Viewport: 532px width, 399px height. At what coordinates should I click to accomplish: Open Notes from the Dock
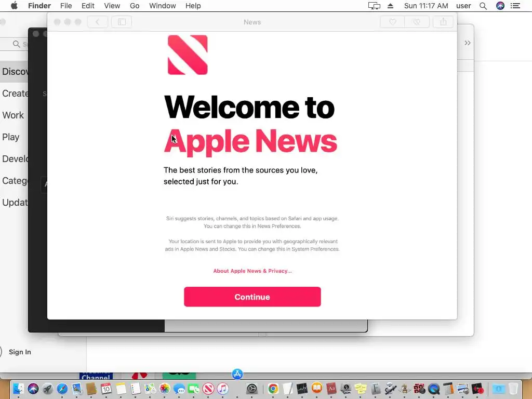[121, 389]
